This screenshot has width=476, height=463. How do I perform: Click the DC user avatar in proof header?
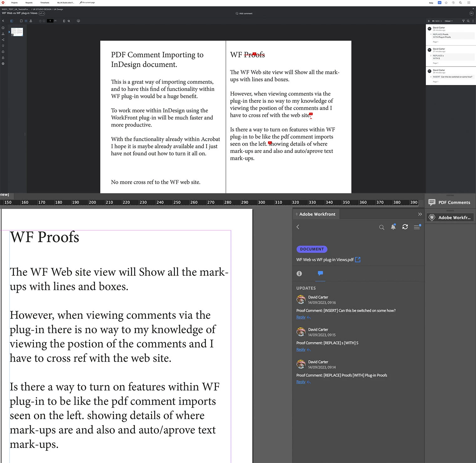pos(471,13)
